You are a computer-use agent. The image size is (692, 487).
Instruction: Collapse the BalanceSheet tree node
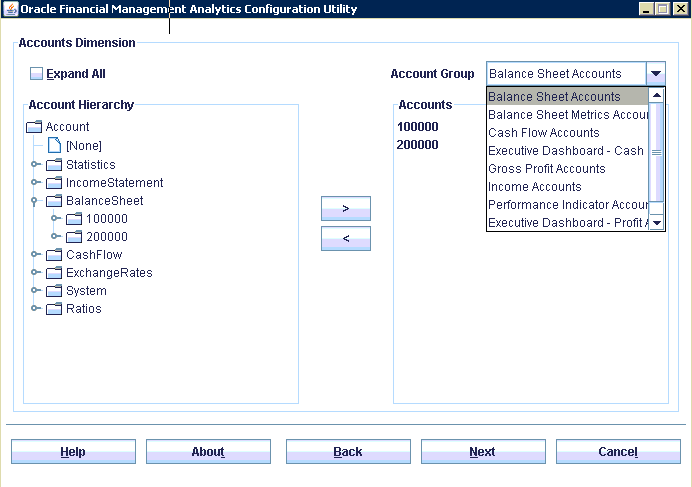34,201
